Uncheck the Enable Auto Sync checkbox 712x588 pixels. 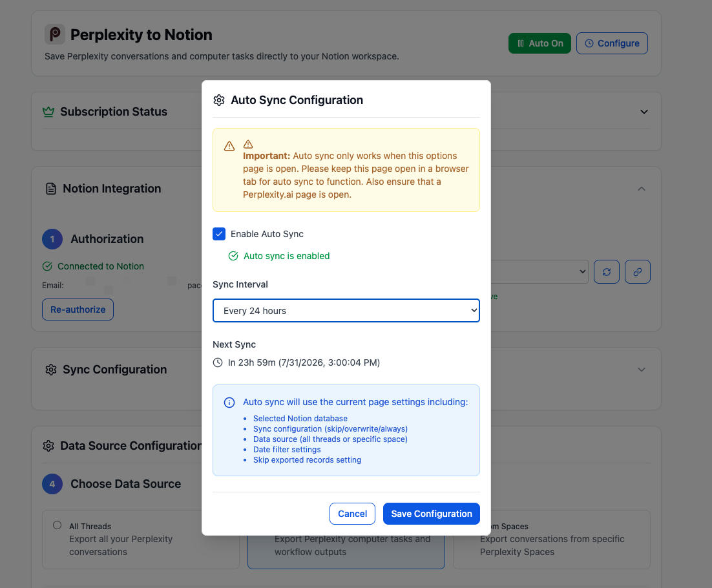click(x=219, y=234)
